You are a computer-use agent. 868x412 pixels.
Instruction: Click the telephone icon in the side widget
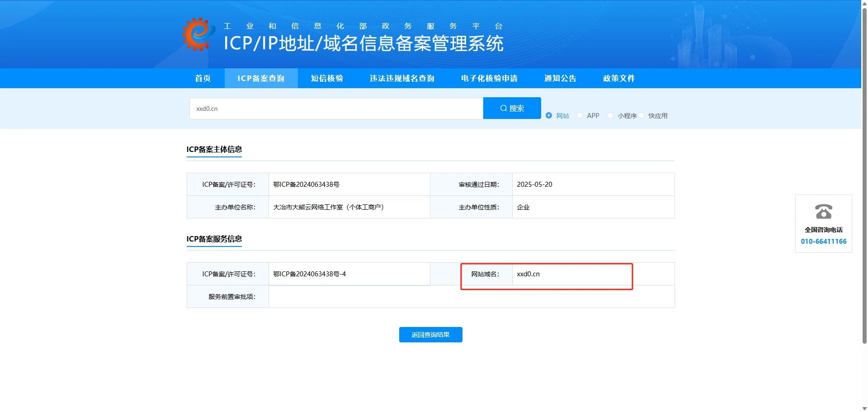pyautogui.click(x=823, y=211)
